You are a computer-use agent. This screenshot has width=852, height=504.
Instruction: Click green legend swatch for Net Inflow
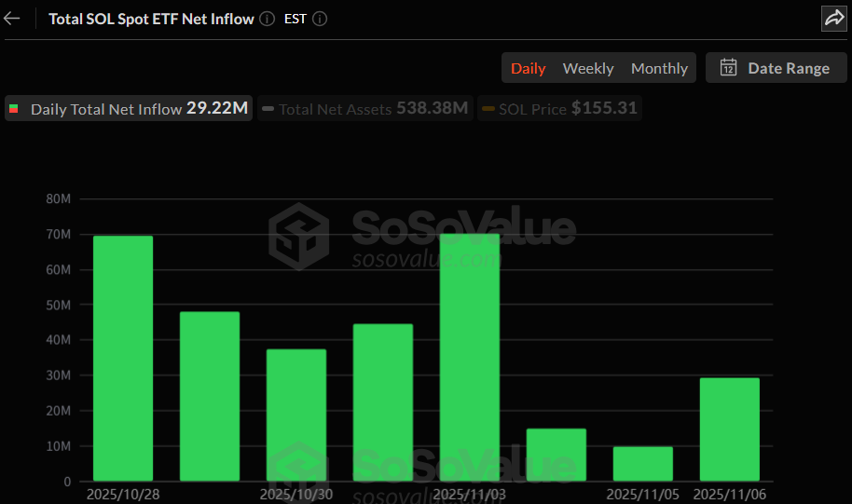[14, 109]
